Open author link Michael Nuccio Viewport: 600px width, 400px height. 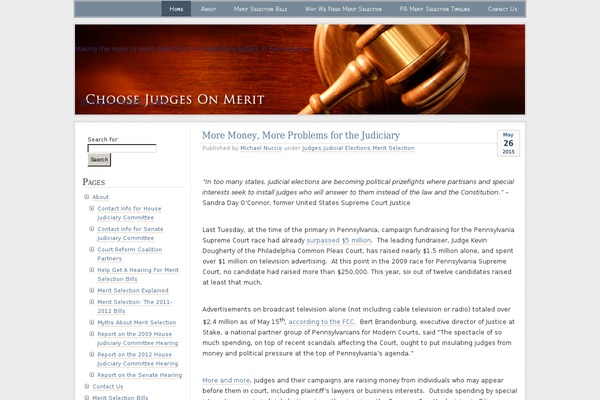click(x=261, y=148)
